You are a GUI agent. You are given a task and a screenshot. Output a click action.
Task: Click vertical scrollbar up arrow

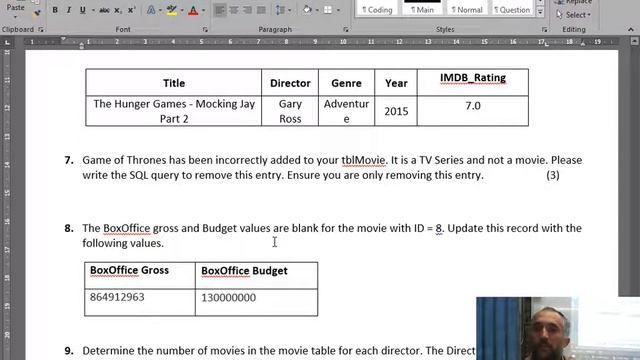click(634, 41)
